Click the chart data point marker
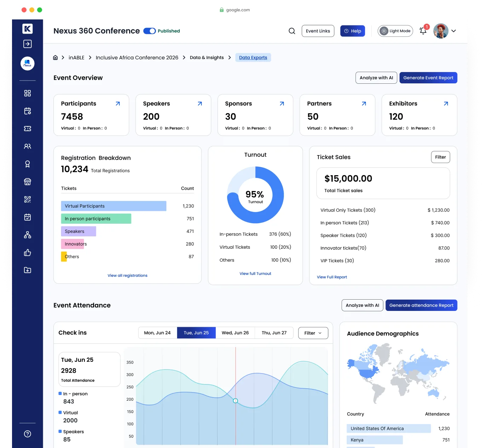 tap(236, 401)
